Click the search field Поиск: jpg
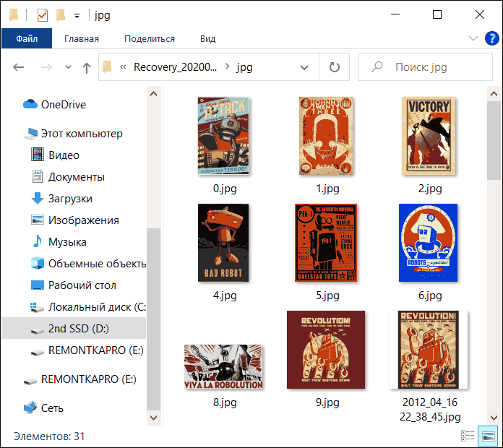Viewport: 503px width, 448px height. (x=426, y=67)
